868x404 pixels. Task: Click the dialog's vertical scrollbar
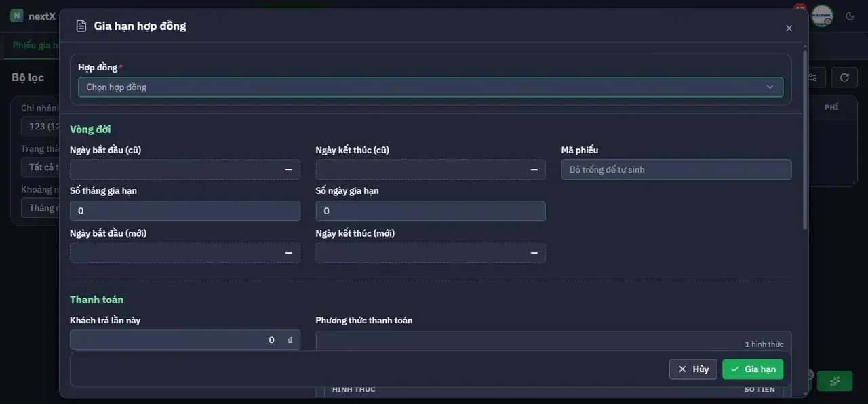click(805, 139)
